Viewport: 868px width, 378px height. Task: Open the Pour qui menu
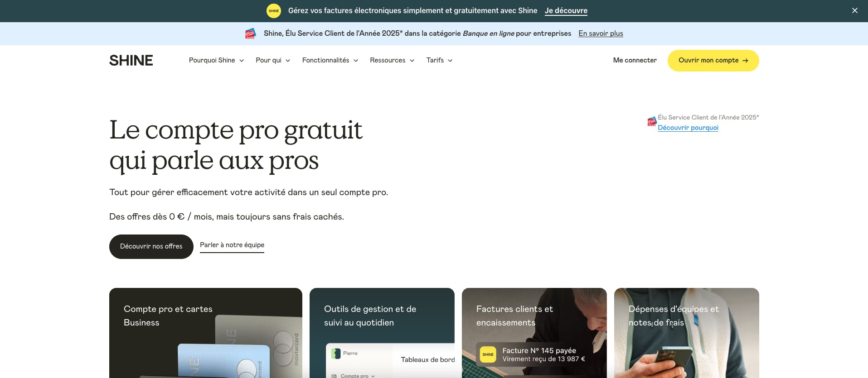tap(273, 60)
